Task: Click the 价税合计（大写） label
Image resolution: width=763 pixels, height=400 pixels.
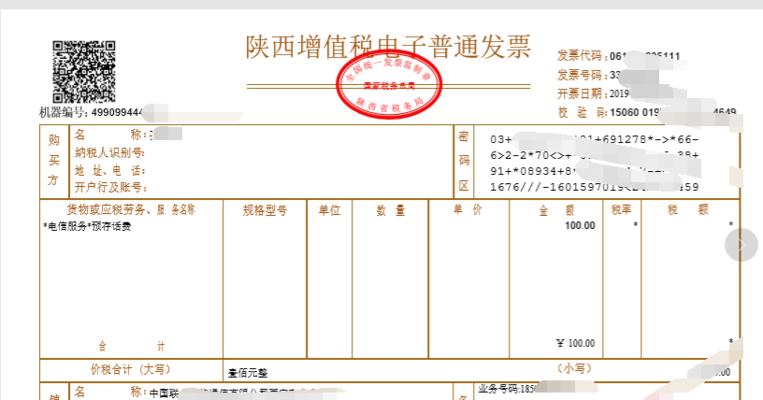Action: (x=131, y=369)
